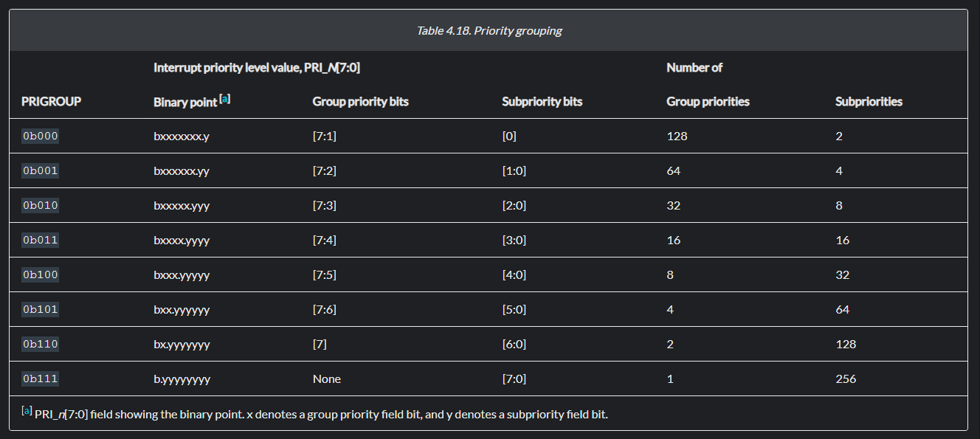Click the Number of heading
Image resolution: width=980 pixels, height=439 pixels.
pyautogui.click(x=694, y=68)
